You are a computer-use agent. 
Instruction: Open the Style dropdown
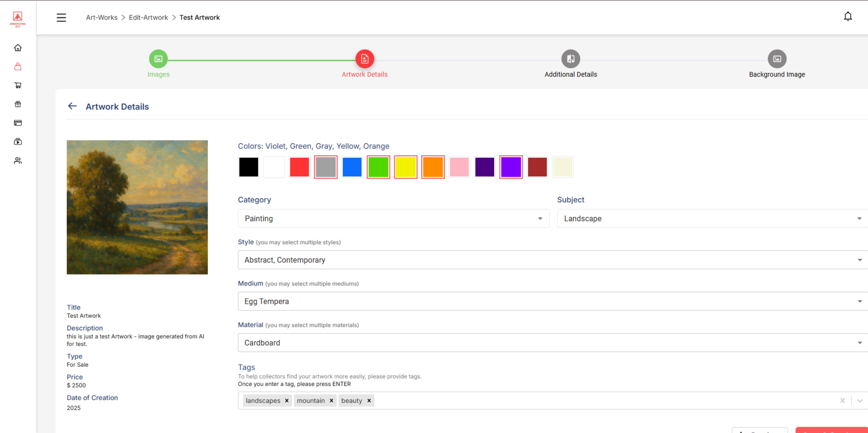click(x=553, y=260)
